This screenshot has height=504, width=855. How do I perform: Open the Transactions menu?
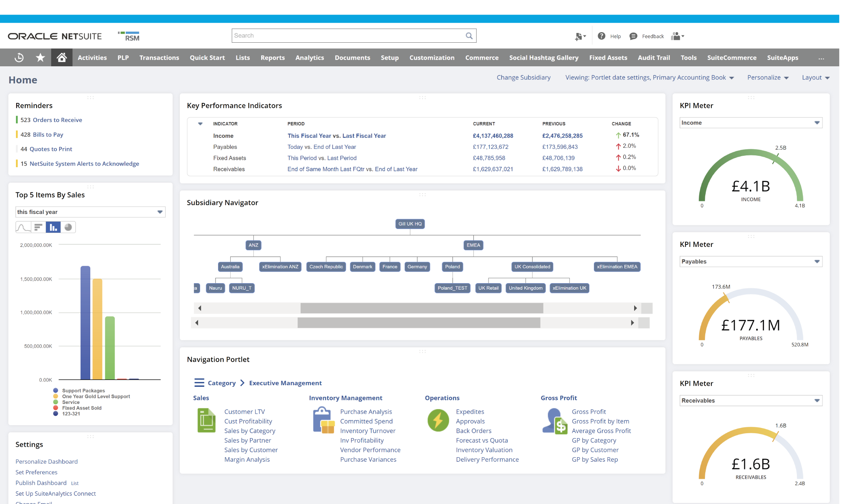[x=159, y=58]
